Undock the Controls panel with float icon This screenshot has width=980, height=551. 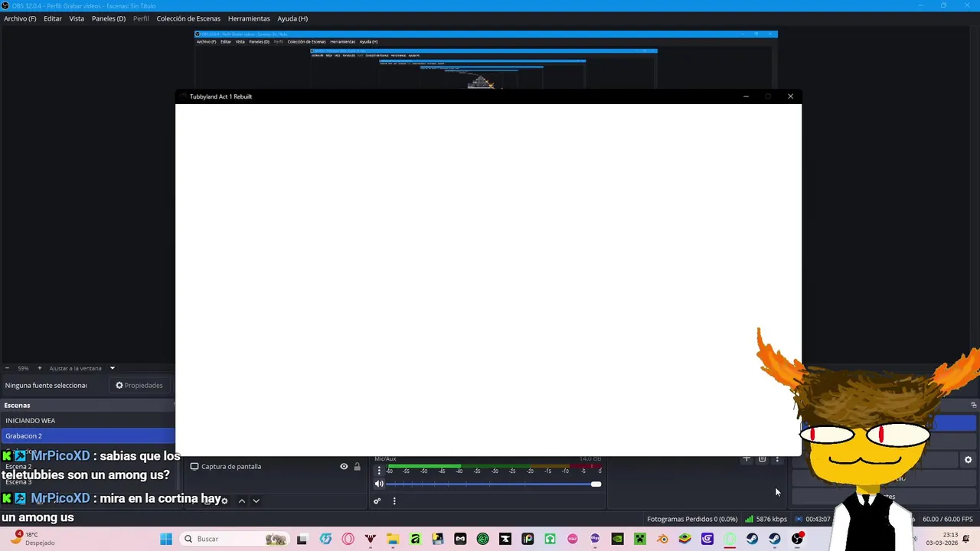pos(974,405)
